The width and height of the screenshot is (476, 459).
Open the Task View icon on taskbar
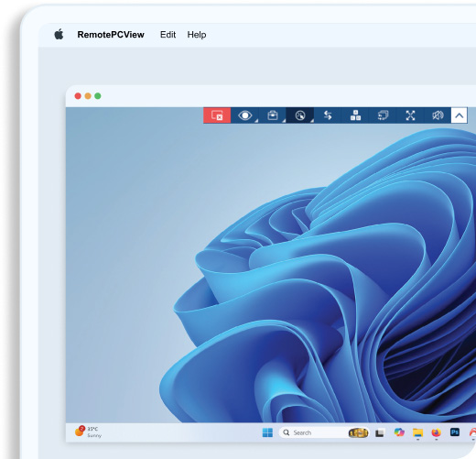380,432
